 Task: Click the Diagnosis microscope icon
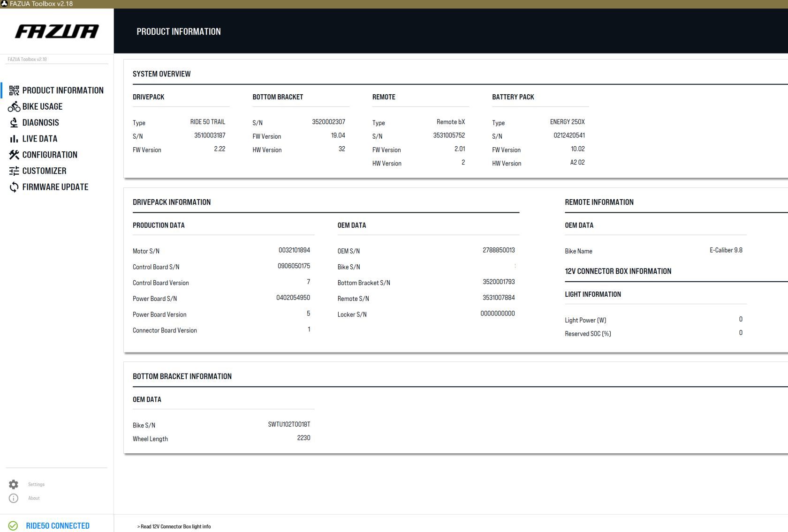tap(14, 123)
